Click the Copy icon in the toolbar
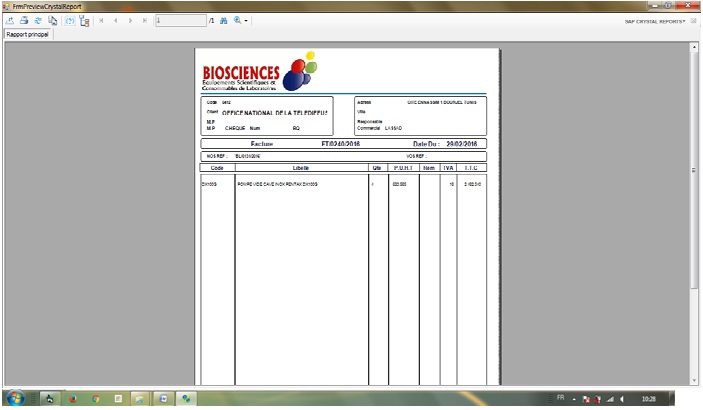This screenshot has height=410, width=703. [52, 21]
